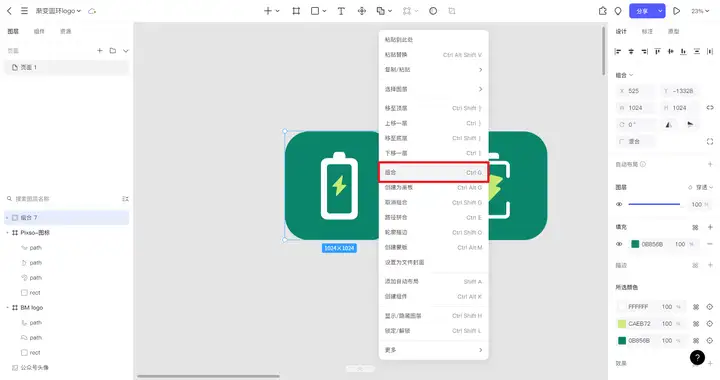Viewport: 720px width, 380px height.
Task: Toggle layer visibility eye in layer section
Action: pyautogui.click(x=619, y=204)
